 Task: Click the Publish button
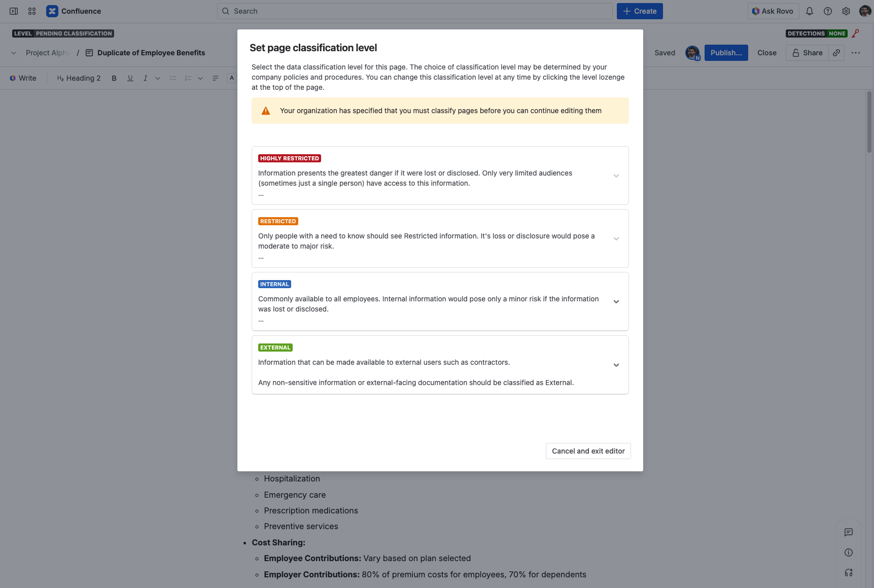click(726, 53)
